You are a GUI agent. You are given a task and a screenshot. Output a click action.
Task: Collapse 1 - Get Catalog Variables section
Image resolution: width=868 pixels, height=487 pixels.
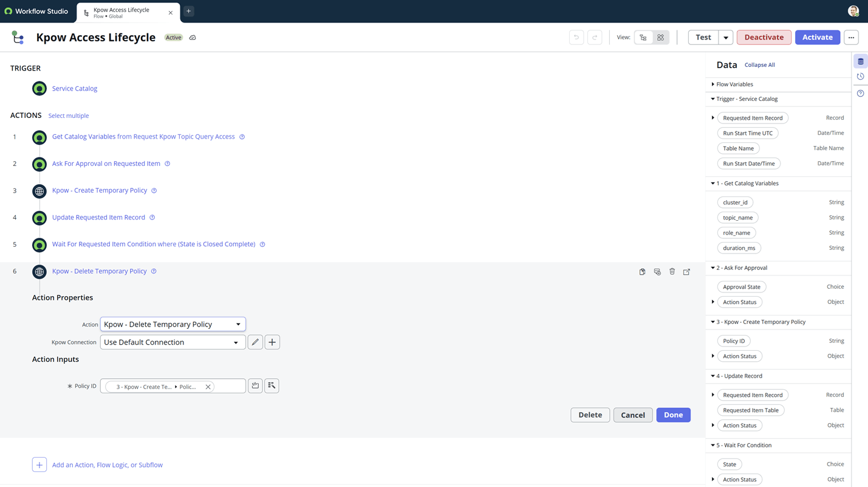(x=713, y=184)
